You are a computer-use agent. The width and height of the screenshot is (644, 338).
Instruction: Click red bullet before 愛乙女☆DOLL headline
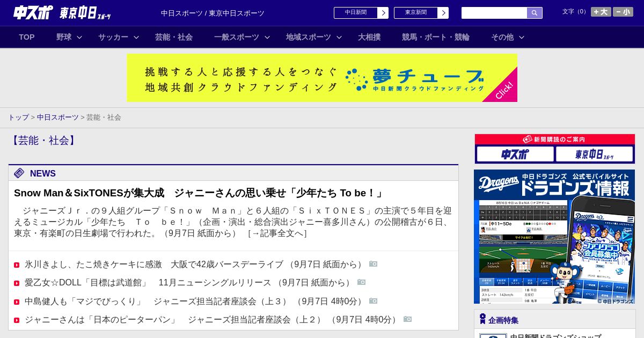(17, 283)
